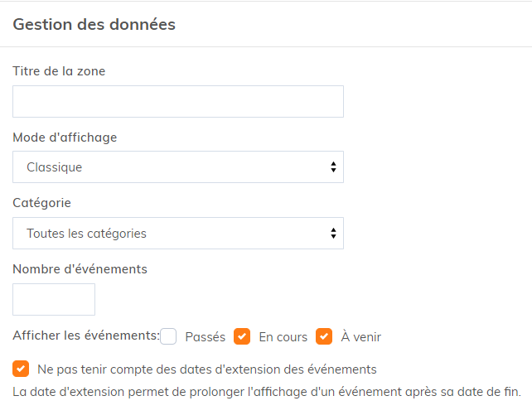Check the "Passés" events checkbox
532x420 pixels.
[x=169, y=336]
